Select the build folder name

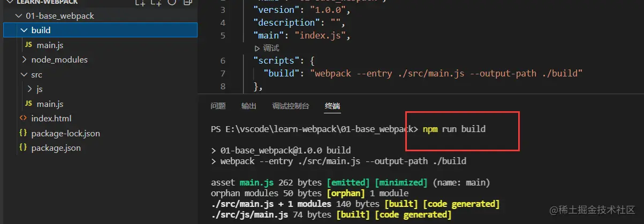coord(41,30)
